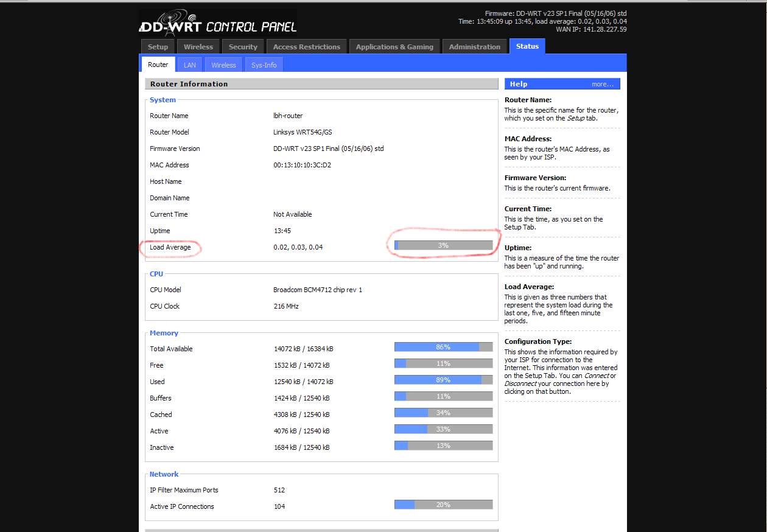Click the Cached 34% bar
Image resolution: width=767 pixels, height=532 pixels.
point(443,413)
